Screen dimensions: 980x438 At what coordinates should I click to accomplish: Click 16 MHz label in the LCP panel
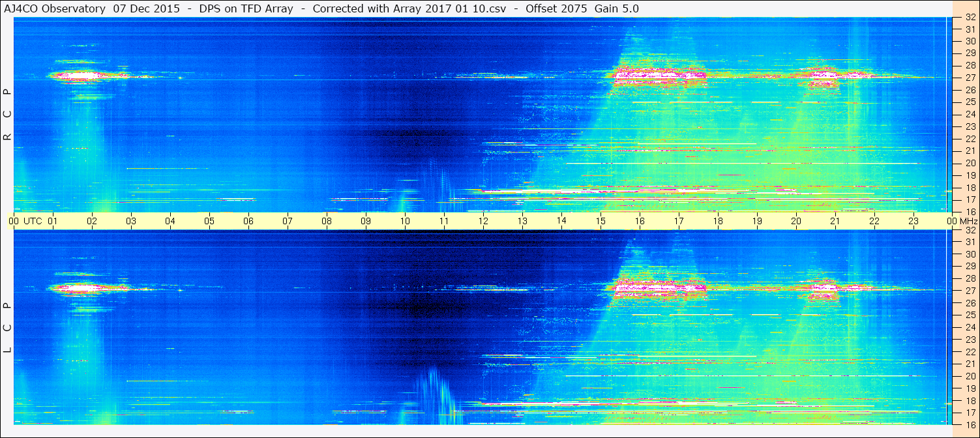(x=970, y=424)
